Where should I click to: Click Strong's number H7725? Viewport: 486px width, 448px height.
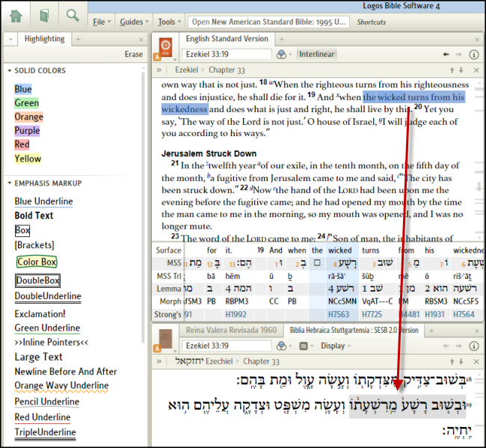coord(372,314)
